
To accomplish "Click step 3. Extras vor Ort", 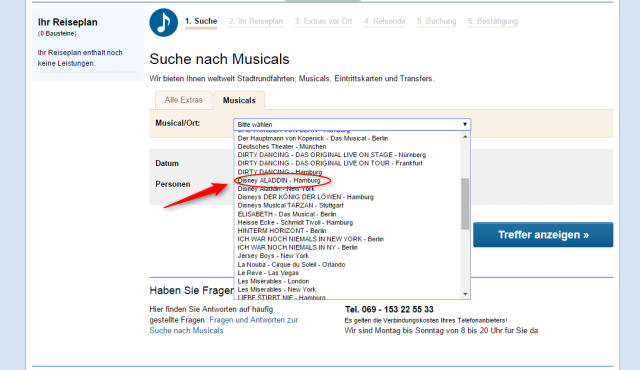I will tap(324, 21).
